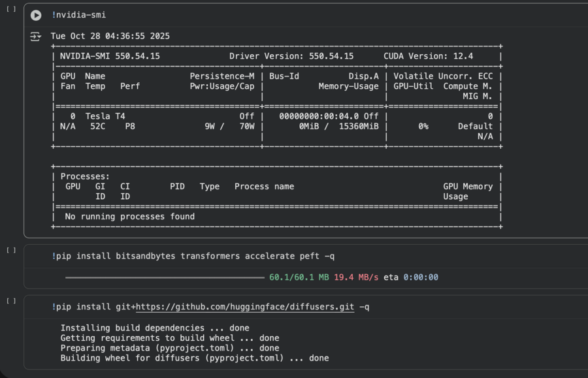Open output actions icon for nvidia-smi cell

pyautogui.click(x=35, y=37)
